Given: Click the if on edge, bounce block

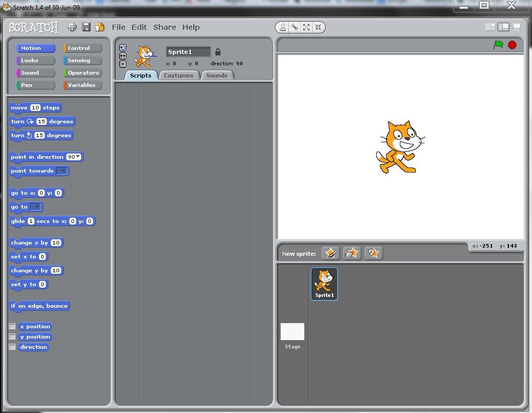Looking at the screenshot, I should coord(40,306).
